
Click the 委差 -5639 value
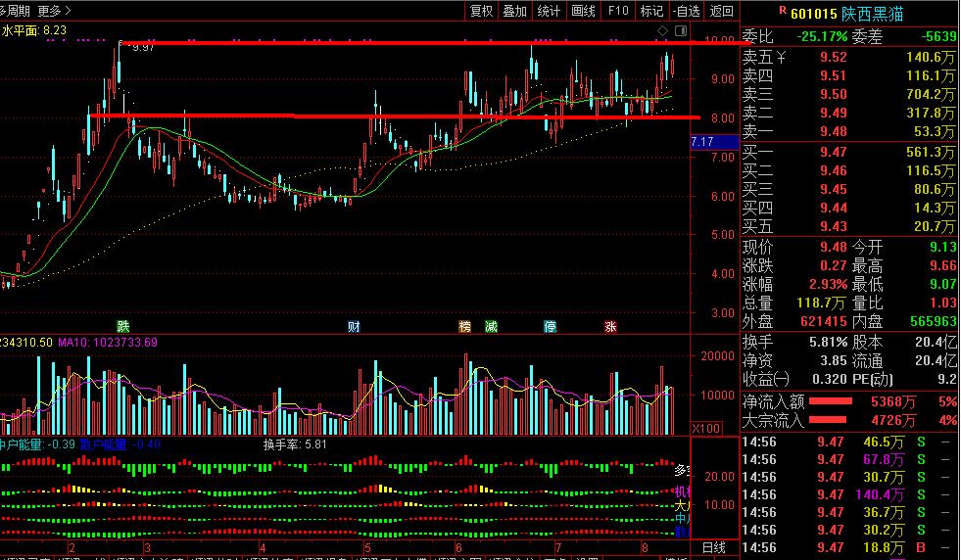[x=938, y=37]
